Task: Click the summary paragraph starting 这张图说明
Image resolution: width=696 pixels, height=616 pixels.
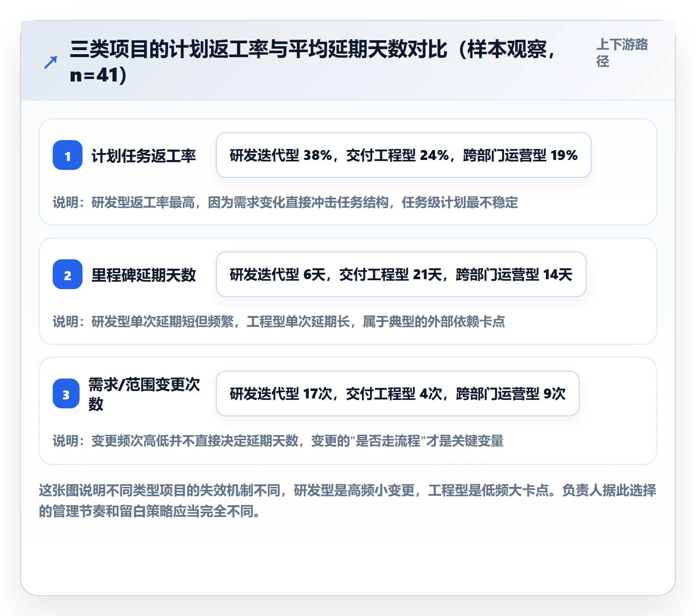Action: click(348, 501)
